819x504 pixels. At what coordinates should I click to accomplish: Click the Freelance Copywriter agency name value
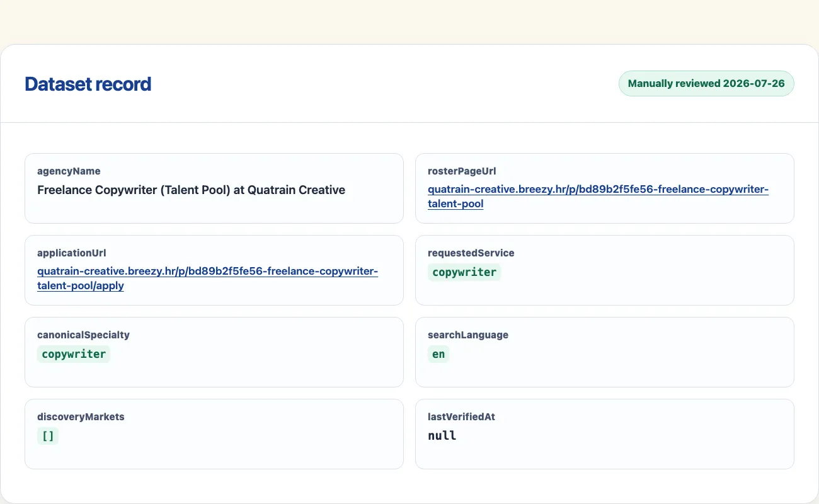pyautogui.click(x=191, y=190)
